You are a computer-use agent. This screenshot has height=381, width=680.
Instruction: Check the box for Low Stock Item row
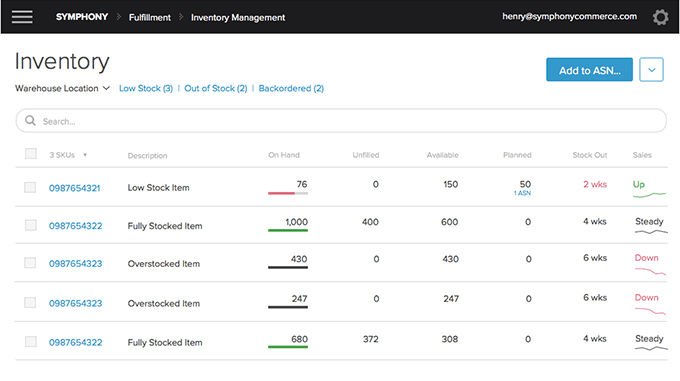tap(30, 187)
